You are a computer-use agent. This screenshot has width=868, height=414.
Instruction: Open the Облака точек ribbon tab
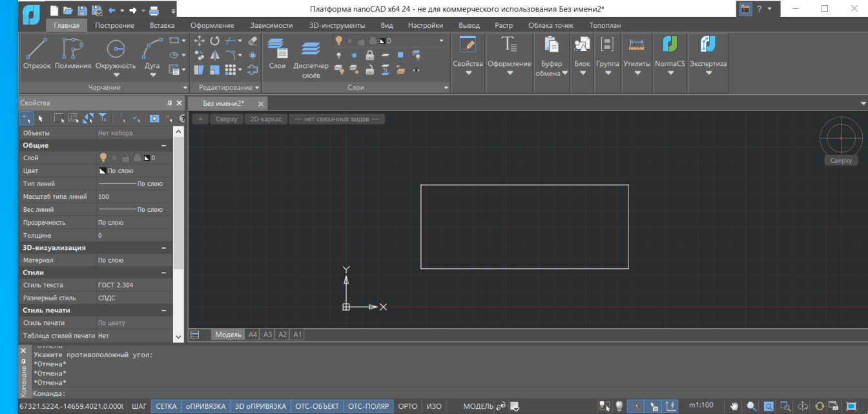pyautogui.click(x=551, y=25)
